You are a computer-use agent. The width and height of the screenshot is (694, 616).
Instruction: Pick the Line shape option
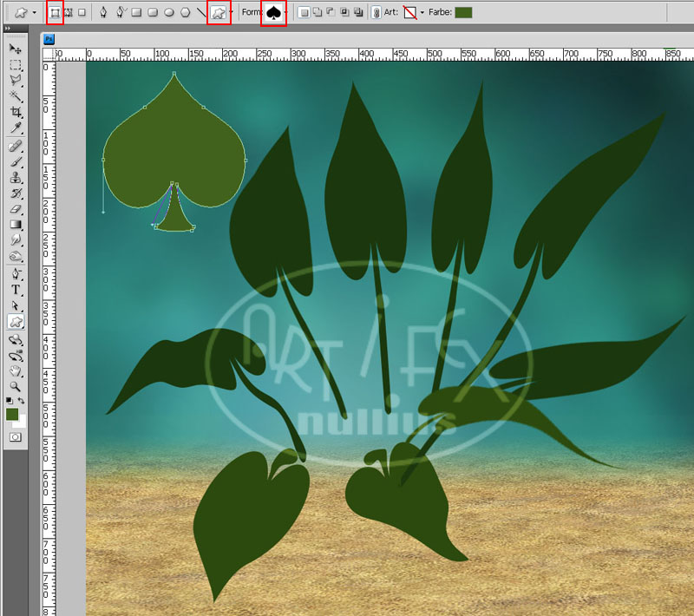tap(201, 12)
